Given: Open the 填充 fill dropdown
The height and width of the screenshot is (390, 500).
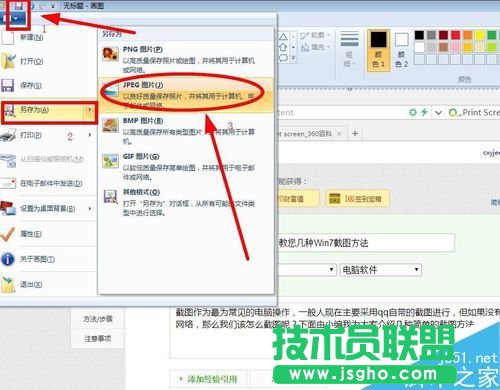Looking at the screenshot, I should pos(315,47).
